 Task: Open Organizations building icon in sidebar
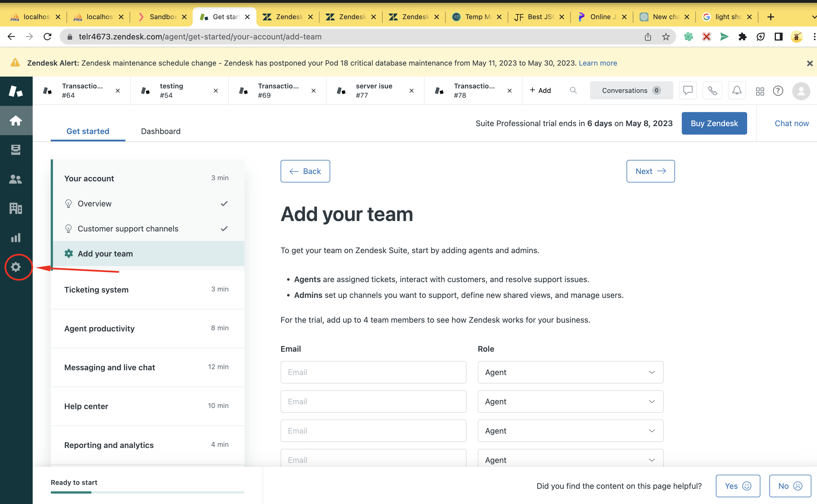(x=16, y=208)
